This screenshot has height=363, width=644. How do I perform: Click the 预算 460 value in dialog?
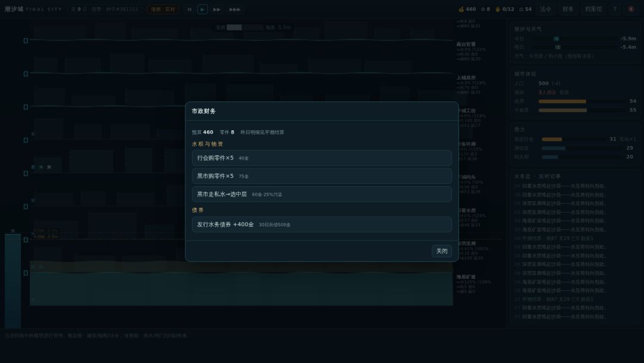coord(203,133)
